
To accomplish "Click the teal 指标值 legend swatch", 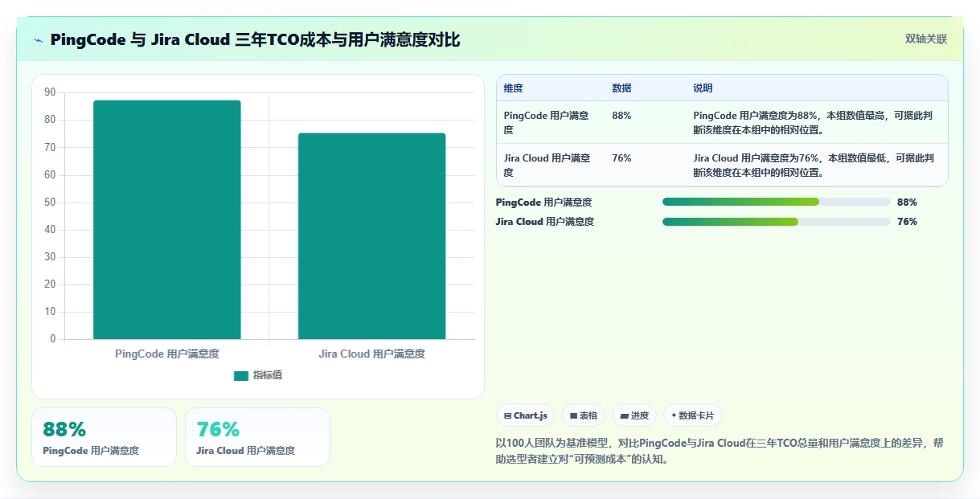I will [241, 375].
